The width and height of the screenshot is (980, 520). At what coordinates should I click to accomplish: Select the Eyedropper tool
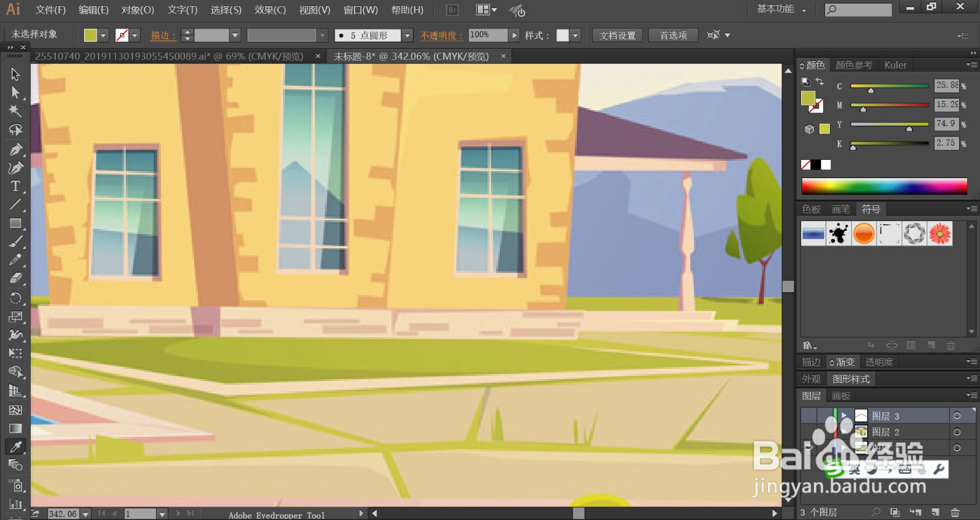click(x=15, y=447)
